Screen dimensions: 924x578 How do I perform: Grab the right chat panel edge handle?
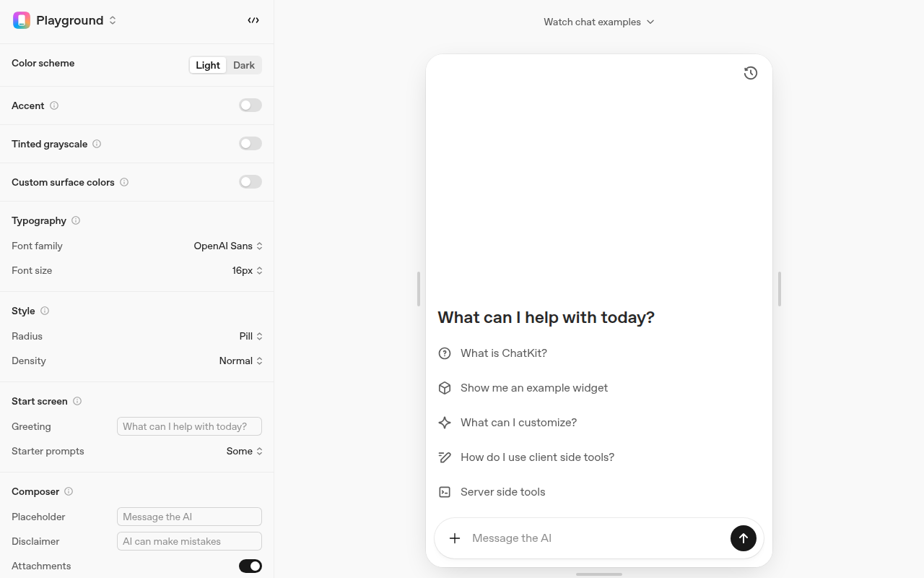(x=780, y=289)
